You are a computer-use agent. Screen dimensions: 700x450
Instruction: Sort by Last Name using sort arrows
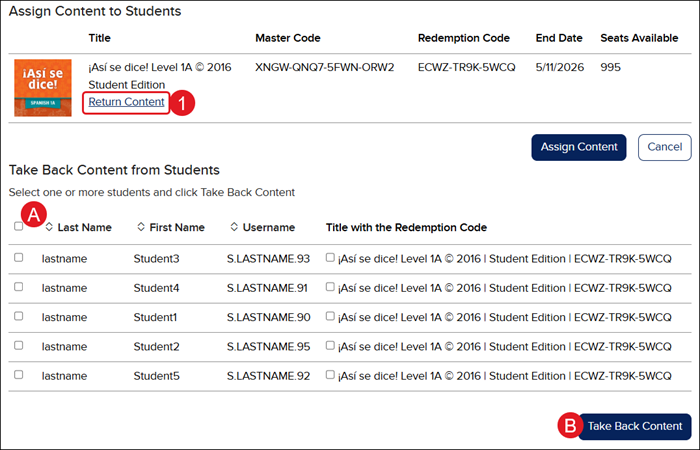[x=49, y=228]
